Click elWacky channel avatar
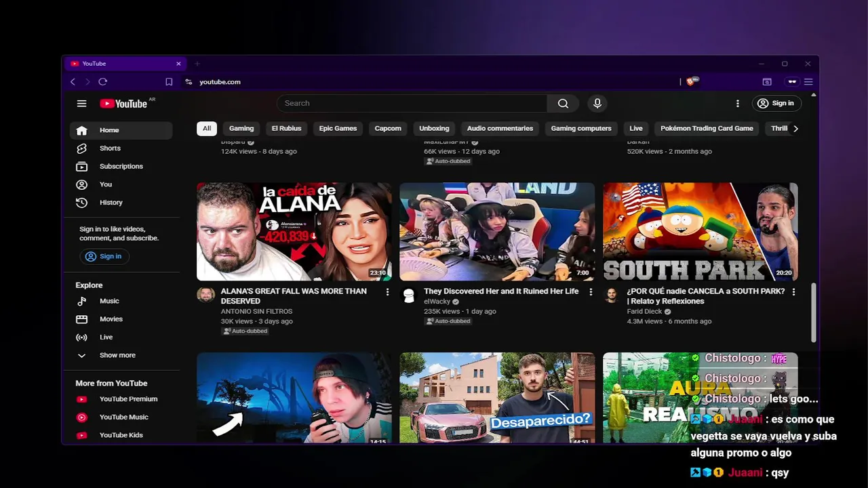868x488 pixels. 409,295
